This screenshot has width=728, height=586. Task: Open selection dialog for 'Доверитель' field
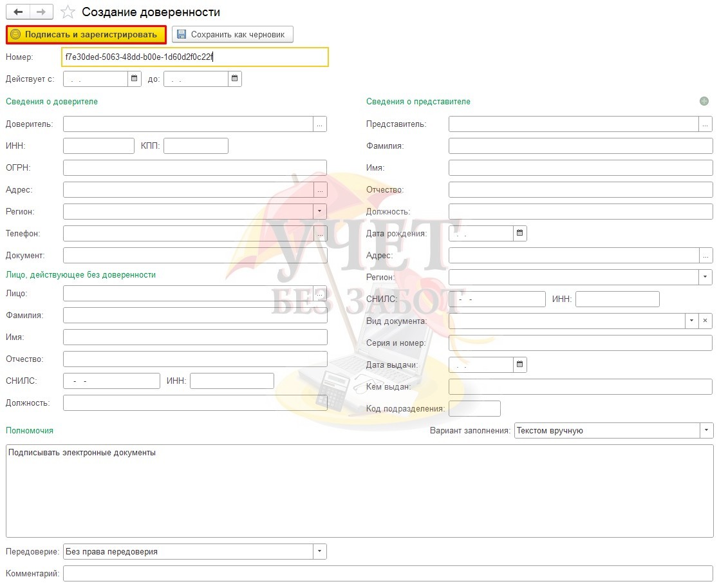pyautogui.click(x=320, y=124)
